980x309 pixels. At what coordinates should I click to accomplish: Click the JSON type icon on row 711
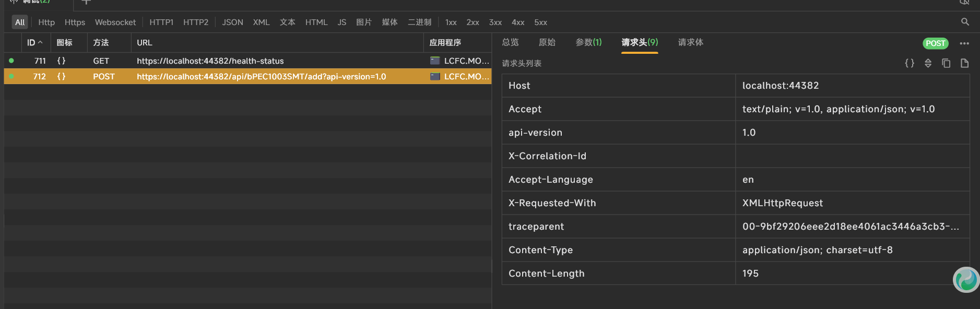[62, 61]
